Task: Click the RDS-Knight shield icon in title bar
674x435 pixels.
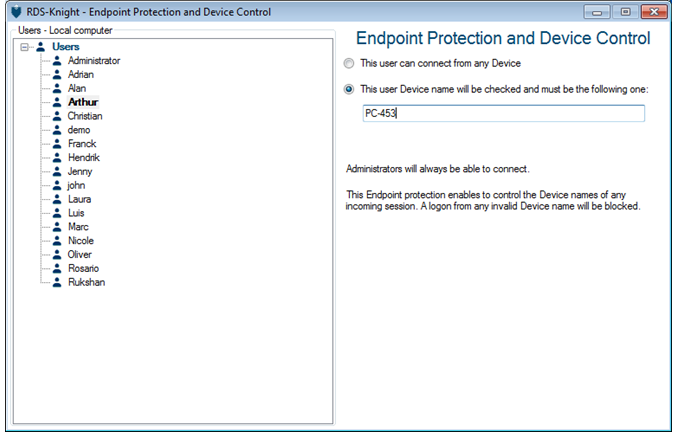Action: tap(14, 12)
